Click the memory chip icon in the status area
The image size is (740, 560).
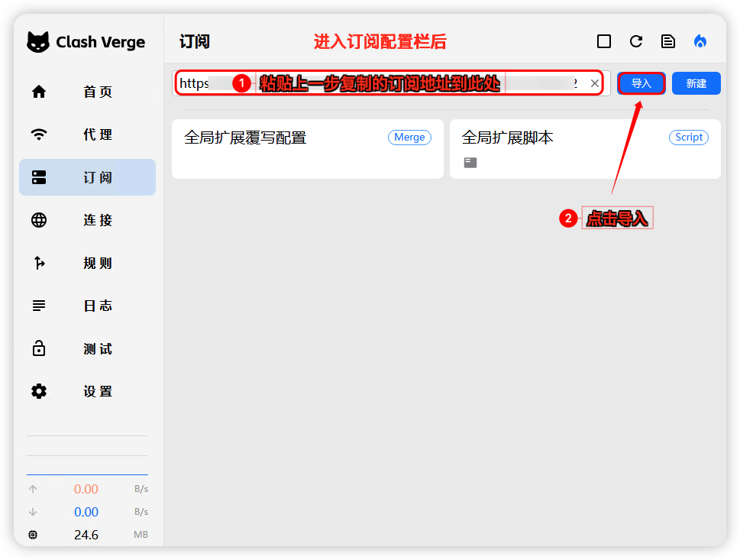(x=33, y=535)
